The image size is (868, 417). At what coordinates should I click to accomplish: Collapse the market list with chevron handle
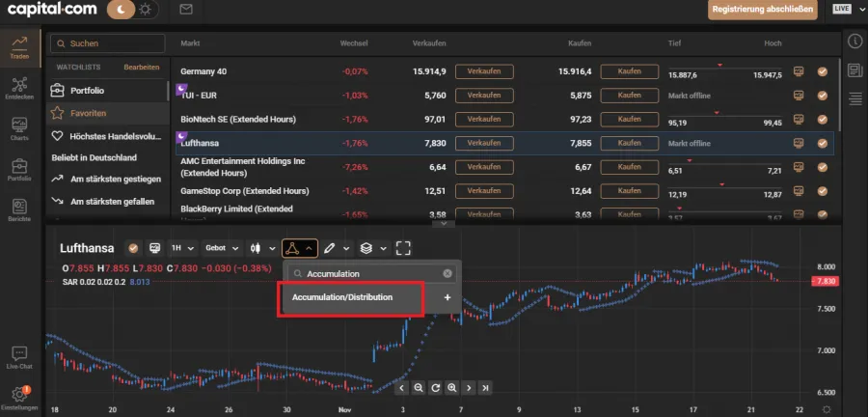(443, 224)
